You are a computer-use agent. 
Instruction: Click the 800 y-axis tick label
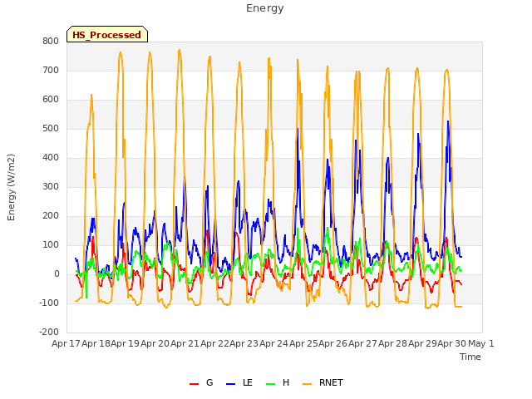coord(51,41)
